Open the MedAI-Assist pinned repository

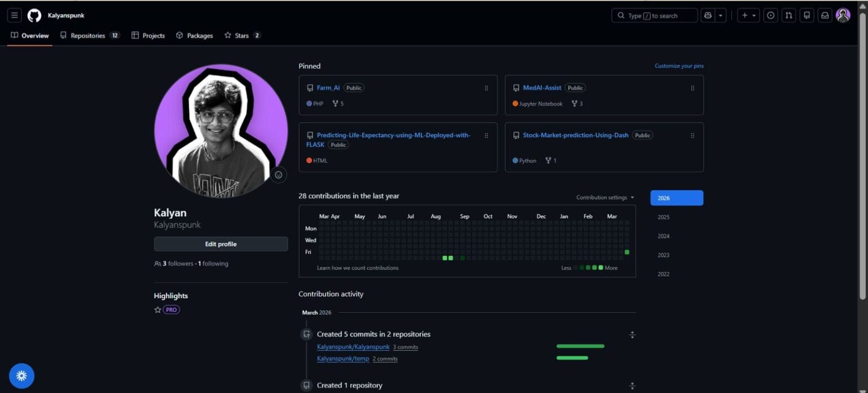(542, 88)
